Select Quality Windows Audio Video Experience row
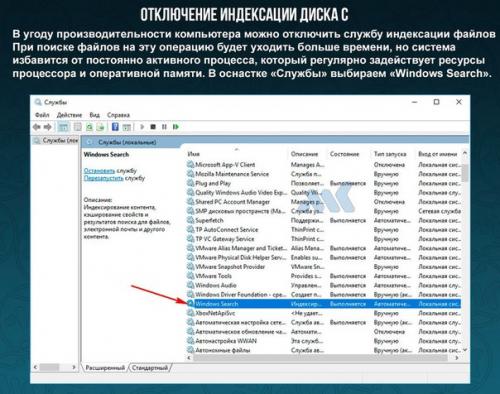This screenshot has width=500, height=394. point(323,193)
